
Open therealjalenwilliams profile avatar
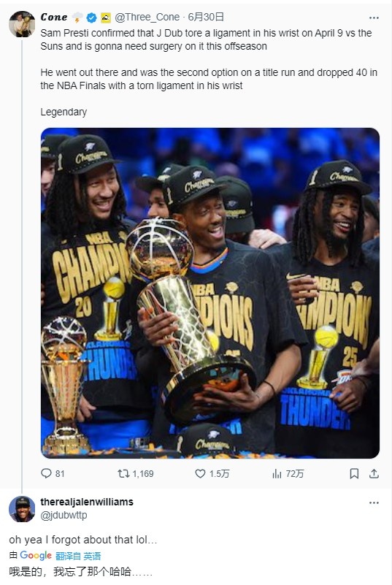(22, 509)
